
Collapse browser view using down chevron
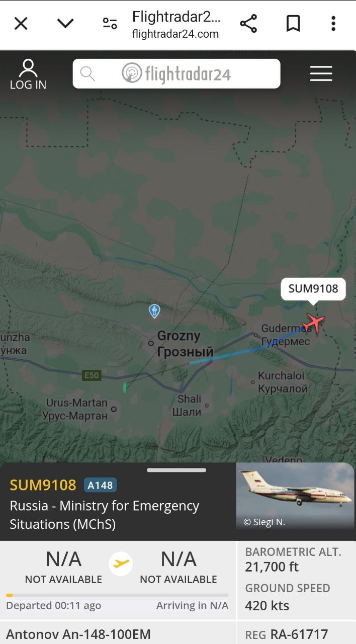coord(65,24)
